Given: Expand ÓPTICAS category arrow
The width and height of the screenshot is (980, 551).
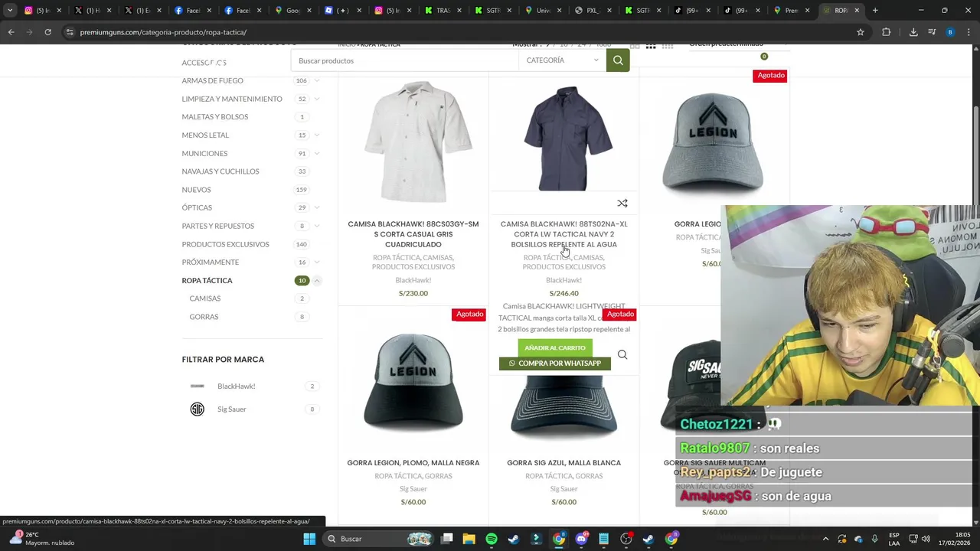Looking at the screenshot, I should [x=317, y=207].
